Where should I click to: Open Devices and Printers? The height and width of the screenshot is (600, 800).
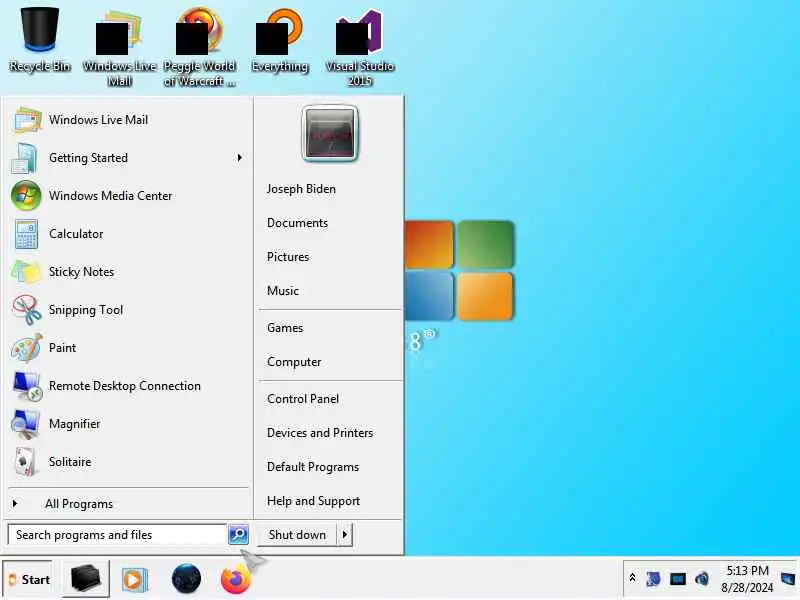[320, 433]
